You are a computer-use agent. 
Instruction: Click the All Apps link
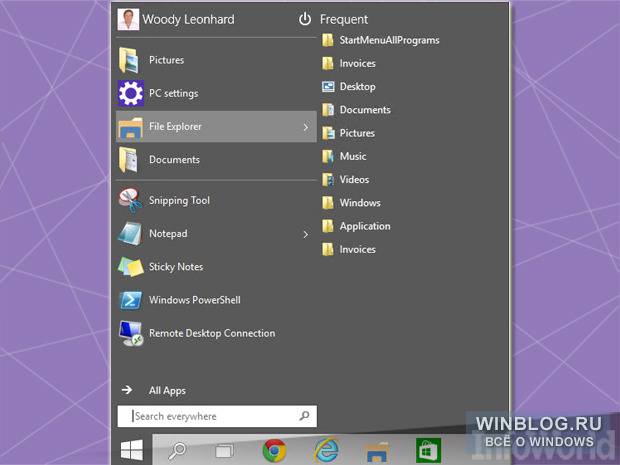pyautogui.click(x=167, y=391)
